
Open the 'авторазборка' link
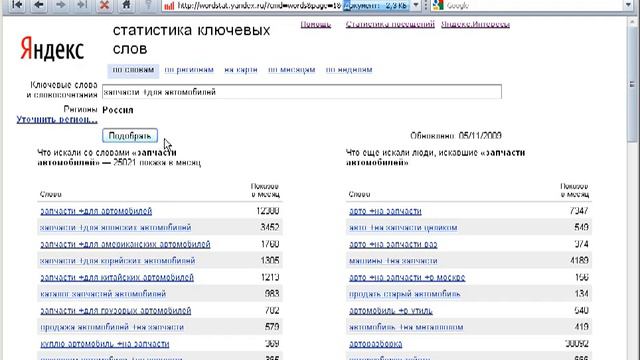(376, 344)
